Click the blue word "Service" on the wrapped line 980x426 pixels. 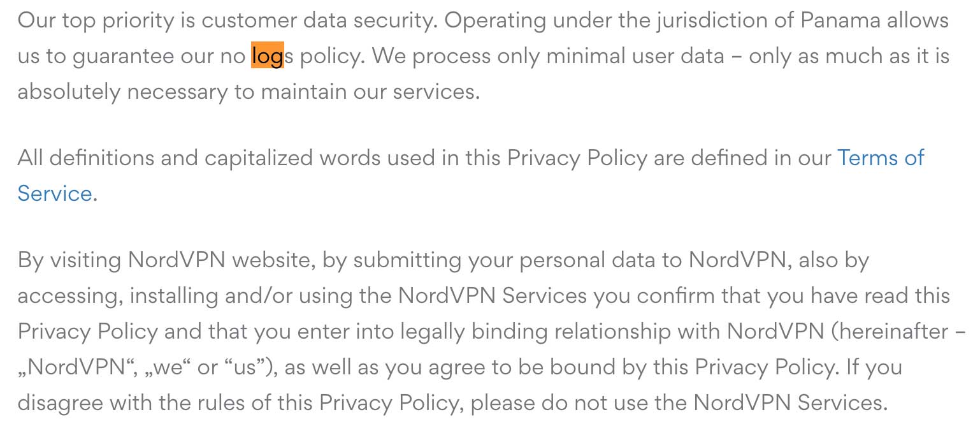click(x=55, y=193)
